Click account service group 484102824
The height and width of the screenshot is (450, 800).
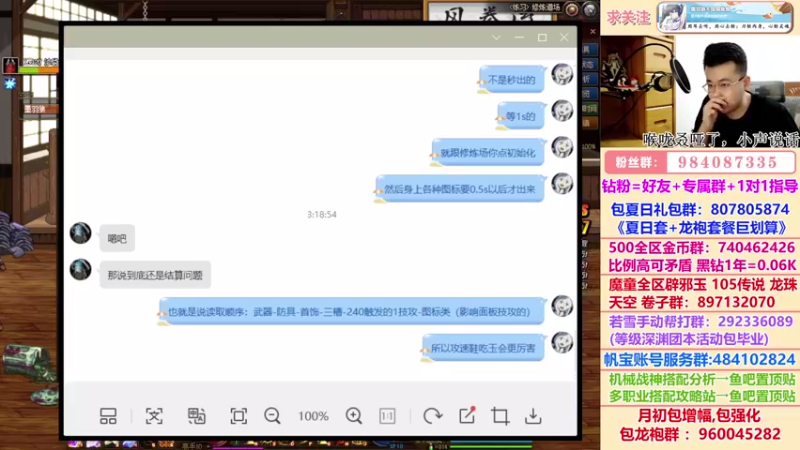click(754, 359)
